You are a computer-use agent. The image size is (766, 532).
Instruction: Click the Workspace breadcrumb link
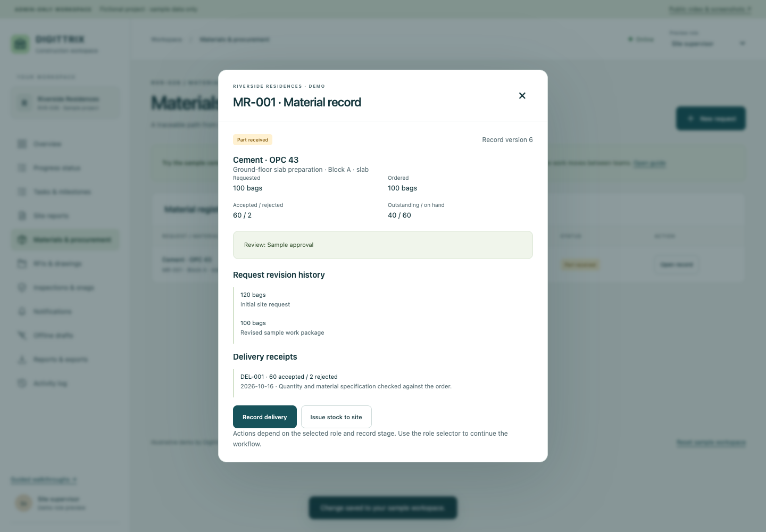[x=166, y=40]
